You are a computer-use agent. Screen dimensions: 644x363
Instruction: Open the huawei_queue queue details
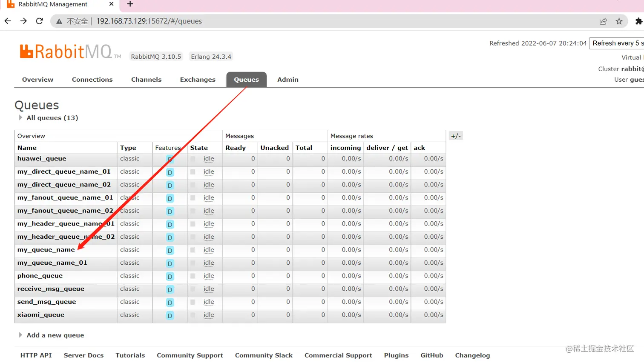point(42,159)
